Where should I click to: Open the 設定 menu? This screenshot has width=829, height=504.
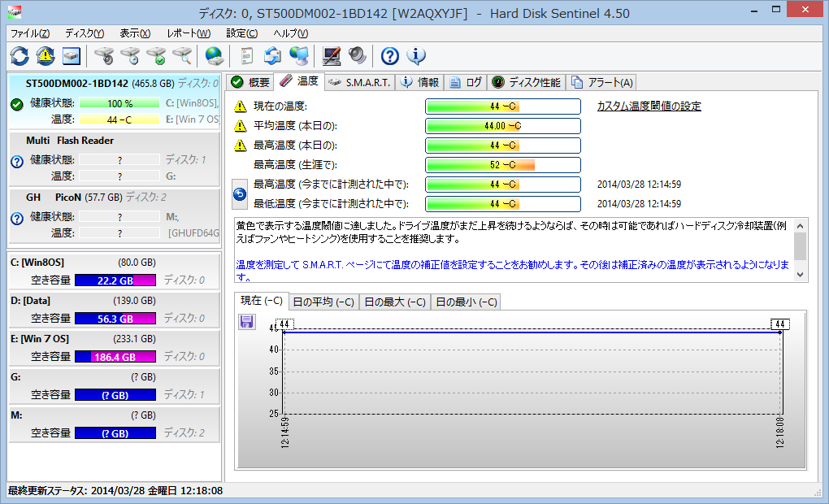click(241, 33)
